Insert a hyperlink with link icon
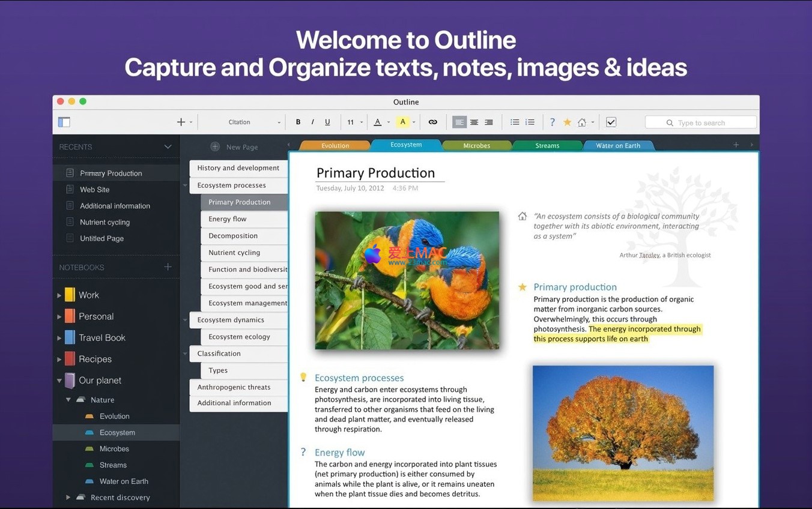This screenshot has height=509, width=812. pyautogui.click(x=432, y=122)
